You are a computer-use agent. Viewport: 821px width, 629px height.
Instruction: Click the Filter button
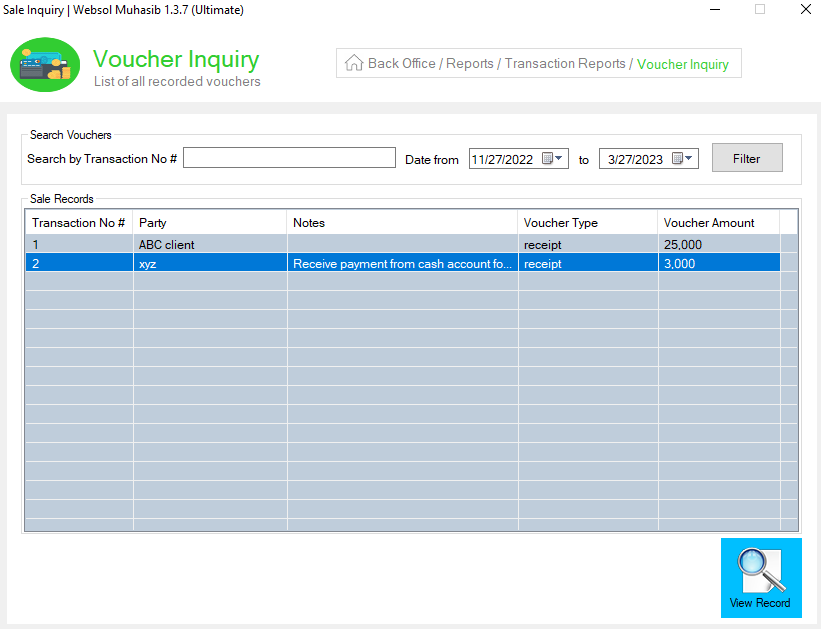[x=747, y=158]
